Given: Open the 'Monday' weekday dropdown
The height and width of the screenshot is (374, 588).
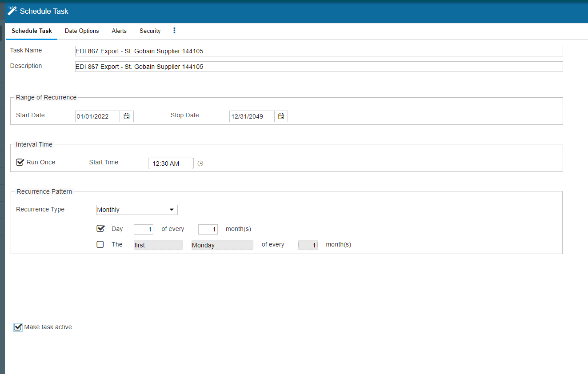Looking at the screenshot, I should point(222,245).
